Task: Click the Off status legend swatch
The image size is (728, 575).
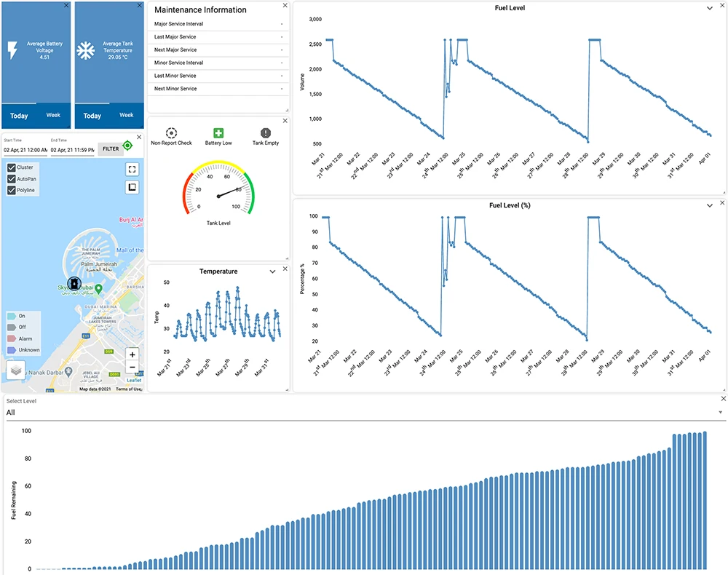Action: 12,328
